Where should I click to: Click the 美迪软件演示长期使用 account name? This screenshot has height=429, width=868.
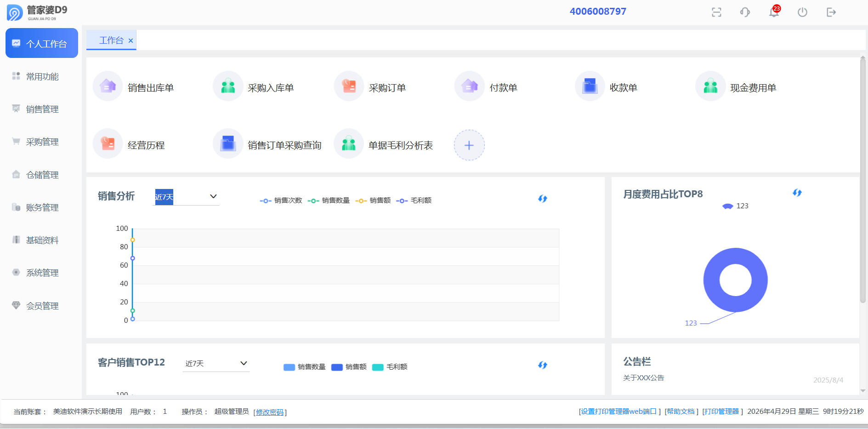tap(87, 412)
